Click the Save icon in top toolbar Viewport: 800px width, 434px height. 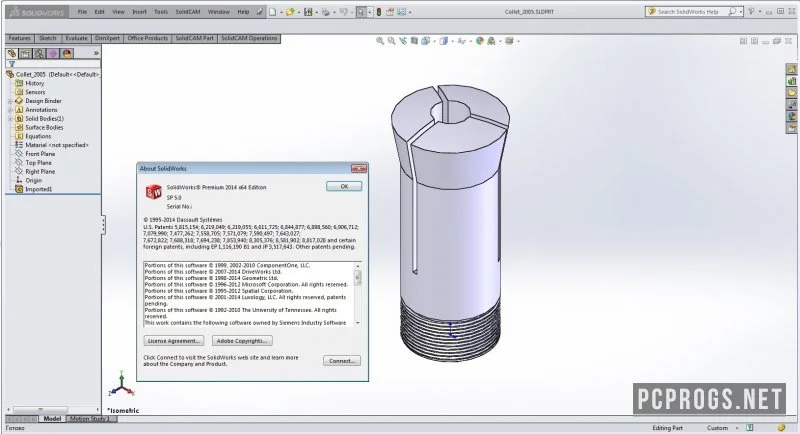pyautogui.click(x=308, y=12)
